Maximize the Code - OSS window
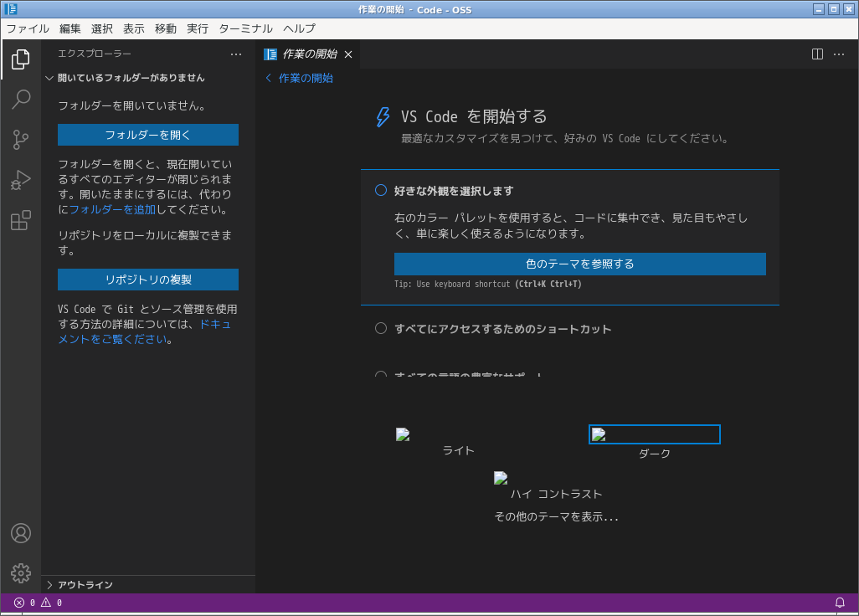The image size is (859, 616). click(833, 9)
